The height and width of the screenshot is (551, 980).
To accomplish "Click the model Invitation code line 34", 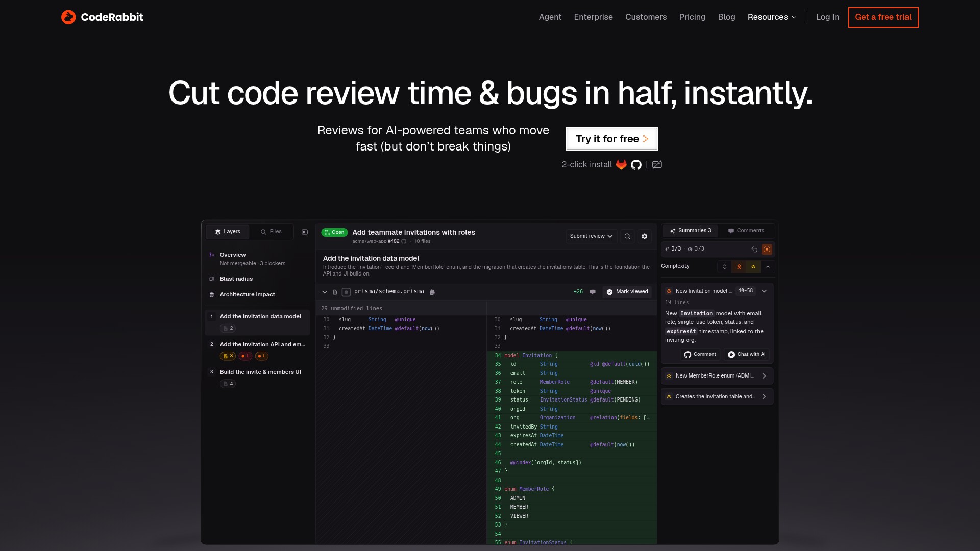I will pos(572,355).
